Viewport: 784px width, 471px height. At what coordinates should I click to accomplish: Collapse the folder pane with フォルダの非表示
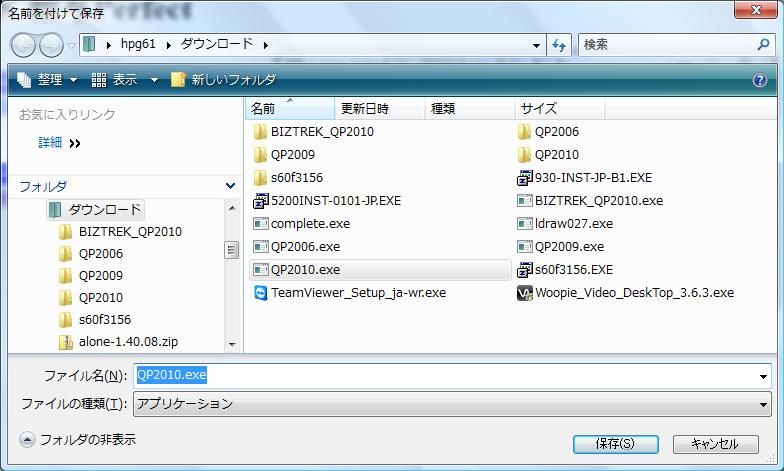pyautogui.click(x=78, y=439)
